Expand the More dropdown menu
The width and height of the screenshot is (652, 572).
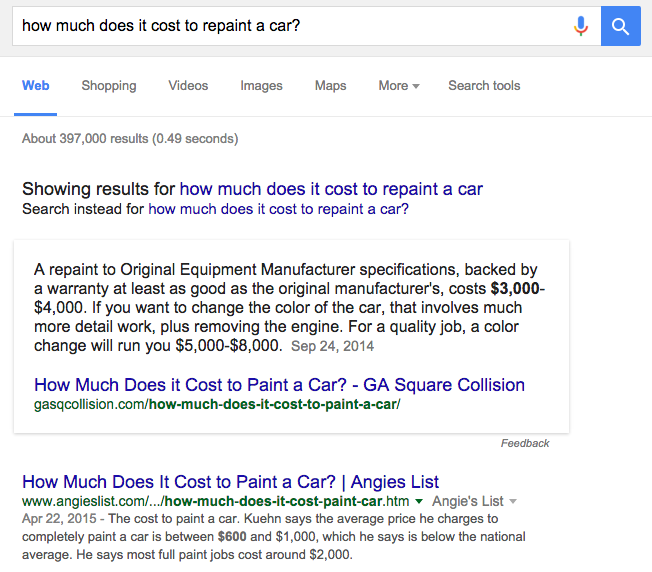[x=399, y=86]
